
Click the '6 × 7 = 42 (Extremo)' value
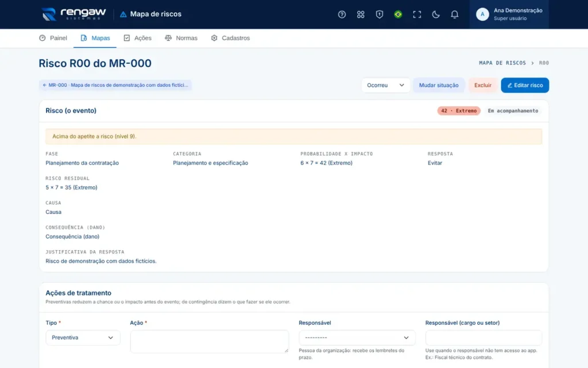[x=326, y=163]
